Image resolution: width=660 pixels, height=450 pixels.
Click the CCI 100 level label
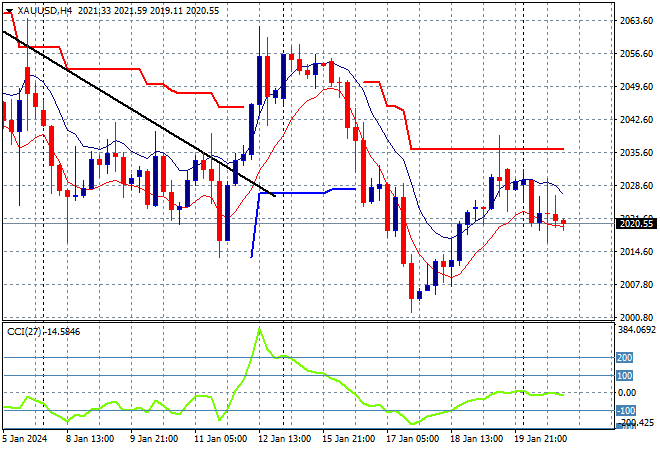point(625,375)
